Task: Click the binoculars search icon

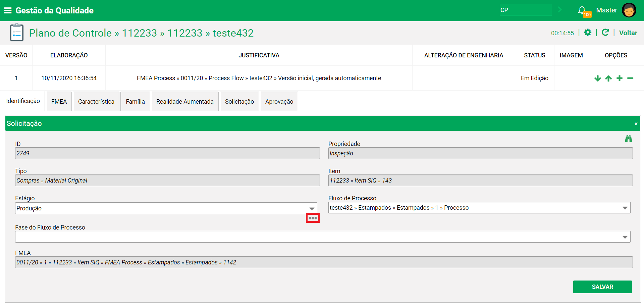Action: coord(629,139)
